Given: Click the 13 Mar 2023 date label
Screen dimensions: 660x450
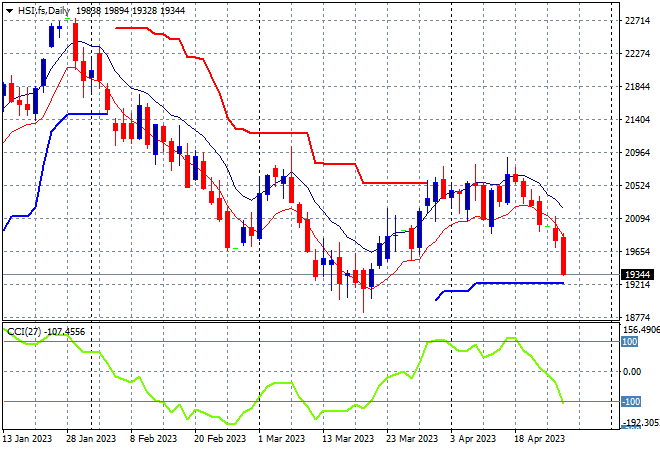Looking at the screenshot, I should pos(348,439).
